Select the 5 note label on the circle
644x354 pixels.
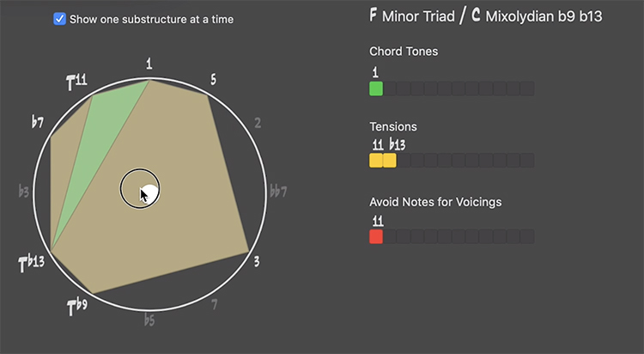pos(213,79)
